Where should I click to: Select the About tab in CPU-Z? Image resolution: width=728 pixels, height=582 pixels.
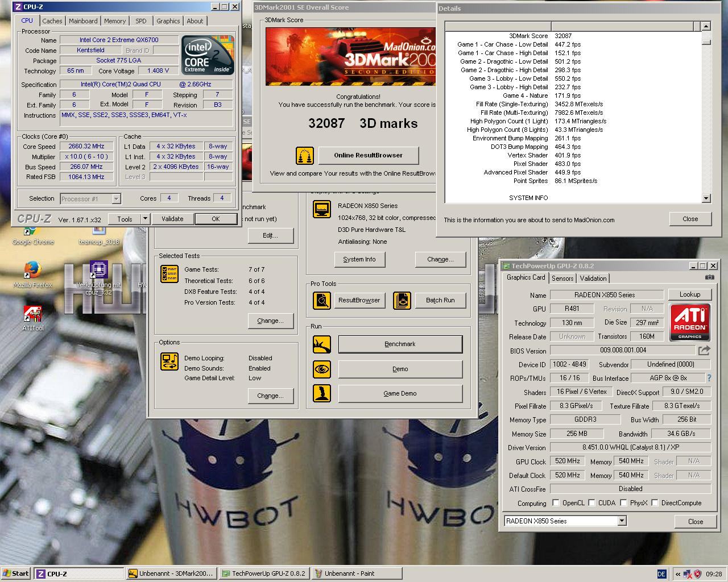[195, 21]
